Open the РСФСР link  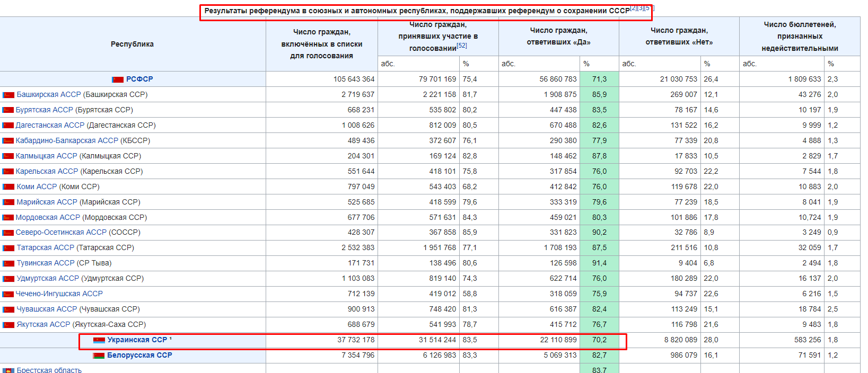click(x=139, y=79)
